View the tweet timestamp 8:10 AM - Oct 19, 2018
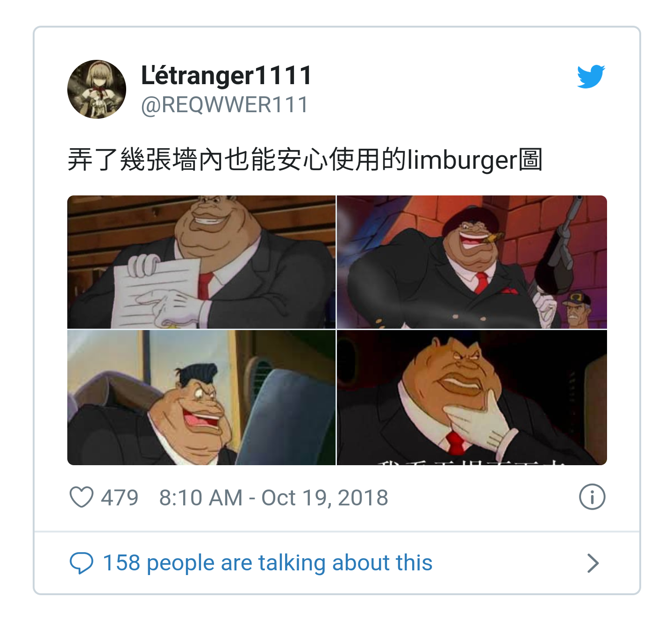The height and width of the screenshot is (619, 672). click(x=273, y=497)
